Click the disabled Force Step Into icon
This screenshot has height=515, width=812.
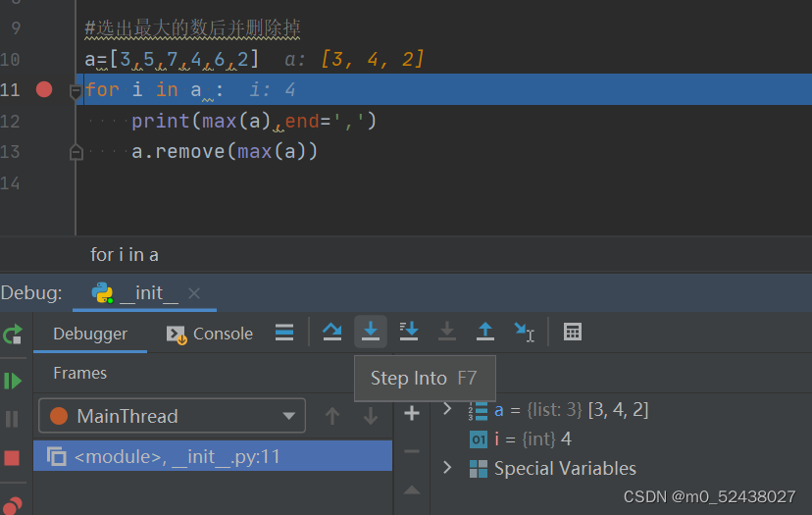pyautogui.click(x=447, y=332)
